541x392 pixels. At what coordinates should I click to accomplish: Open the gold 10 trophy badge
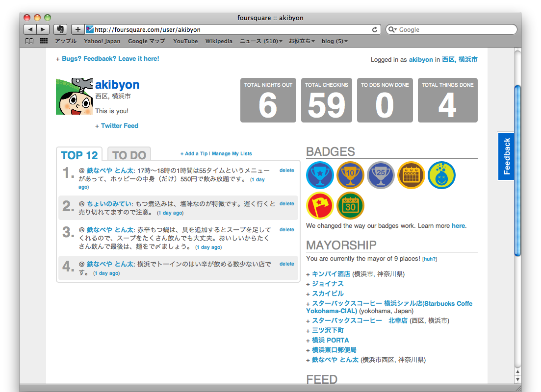click(x=350, y=175)
